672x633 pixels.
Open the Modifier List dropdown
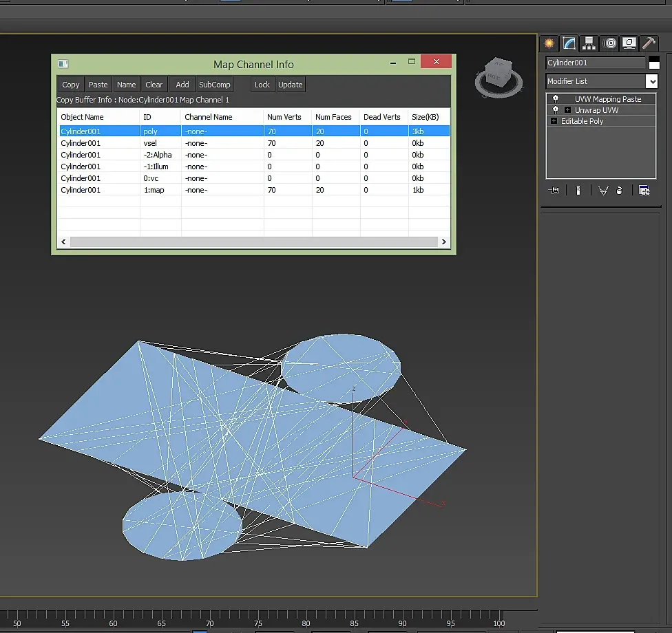(x=651, y=81)
